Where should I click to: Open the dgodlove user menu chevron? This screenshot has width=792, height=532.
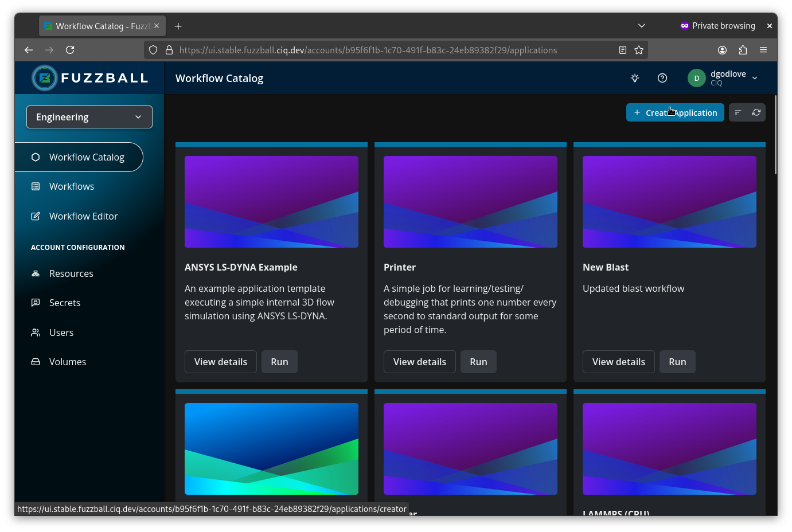coord(755,78)
